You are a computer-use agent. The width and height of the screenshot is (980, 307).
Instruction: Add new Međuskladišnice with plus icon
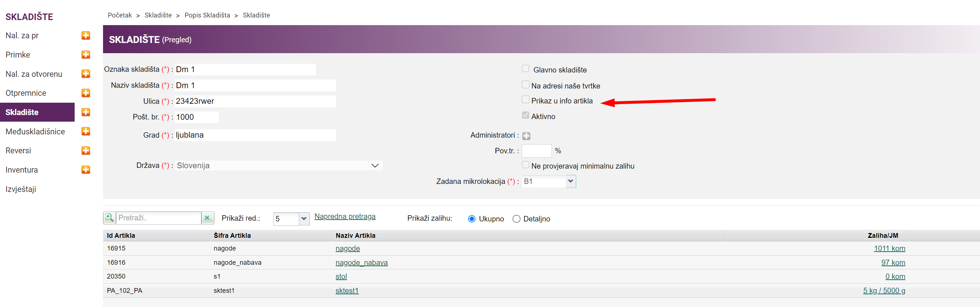[x=86, y=131]
